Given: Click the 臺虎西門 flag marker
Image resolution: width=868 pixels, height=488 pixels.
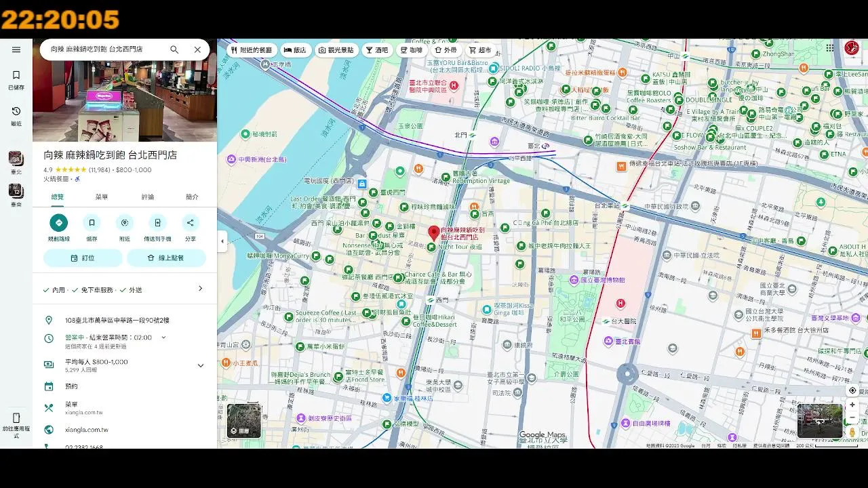Looking at the screenshot, I should click(x=373, y=193).
